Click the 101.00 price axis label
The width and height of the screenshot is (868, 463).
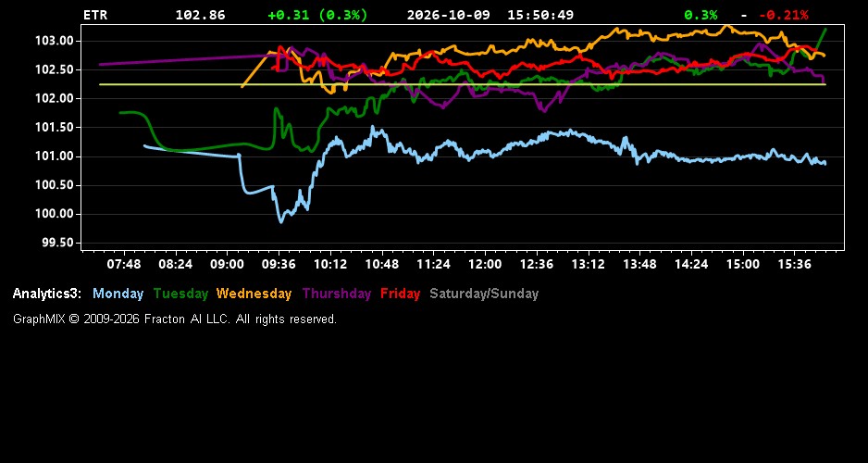[55, 156]
